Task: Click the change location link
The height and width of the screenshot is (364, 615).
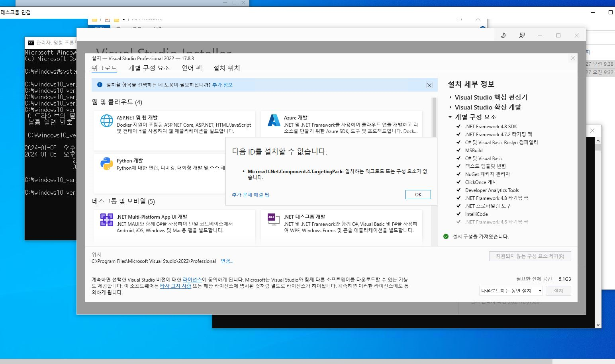Action: pyautogui.click(x=227, y=261)
